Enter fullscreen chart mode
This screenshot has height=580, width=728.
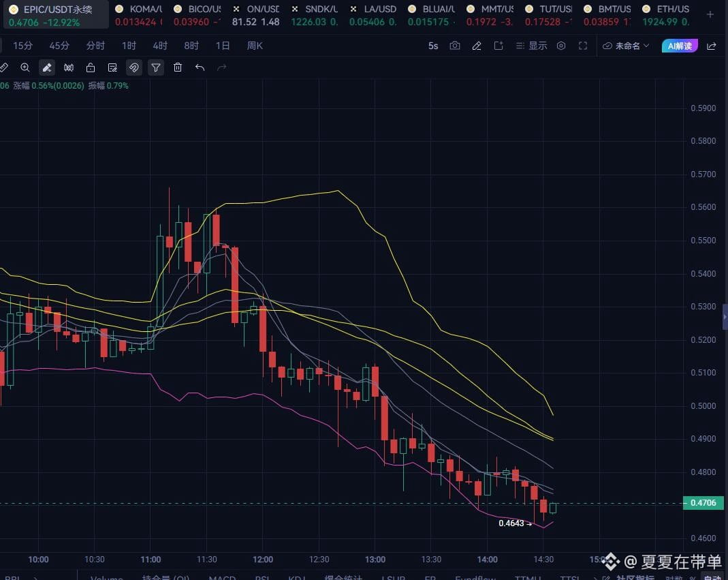click(x=583, y=46)
